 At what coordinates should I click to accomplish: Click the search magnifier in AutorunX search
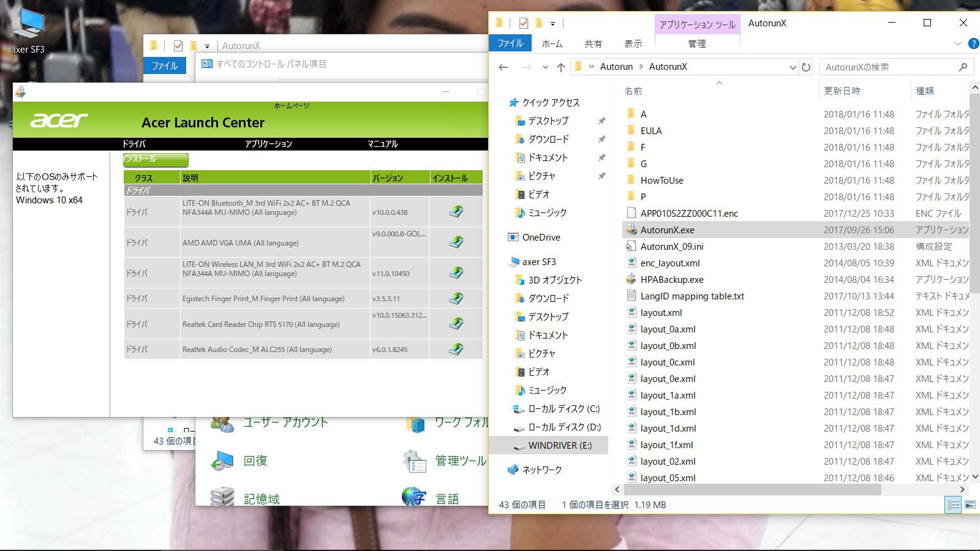pyautogui.click(x=963, y=67)
